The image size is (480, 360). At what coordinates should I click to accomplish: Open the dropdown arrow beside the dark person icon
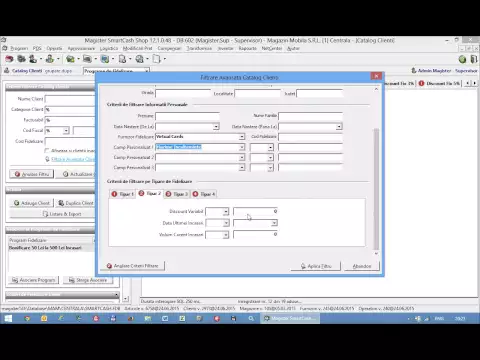41,59
